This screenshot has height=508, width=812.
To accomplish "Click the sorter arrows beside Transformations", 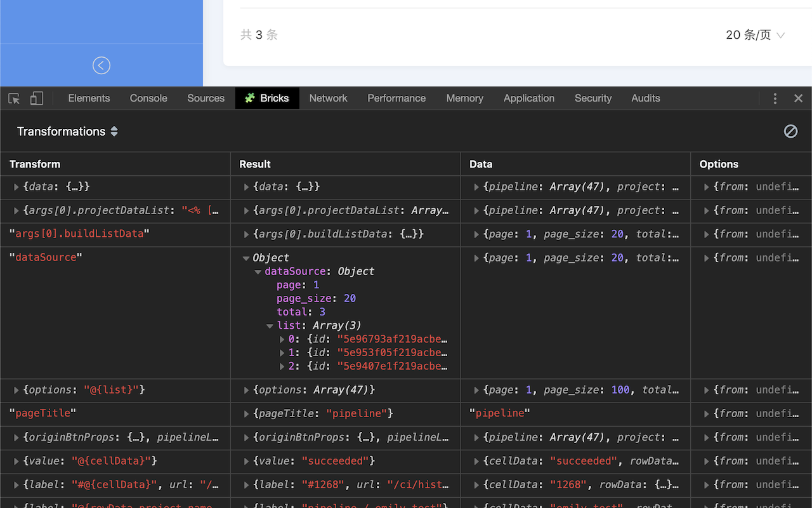I will (114, 131).
